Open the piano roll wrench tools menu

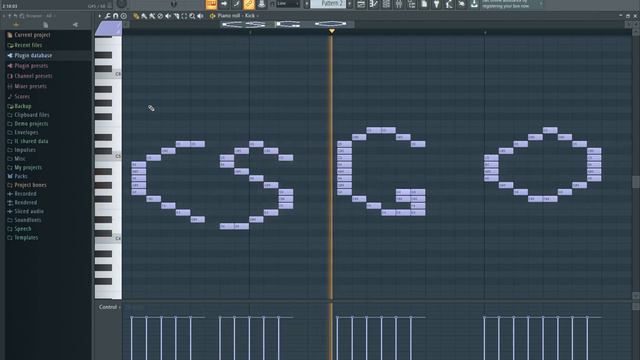click(108, 16)
